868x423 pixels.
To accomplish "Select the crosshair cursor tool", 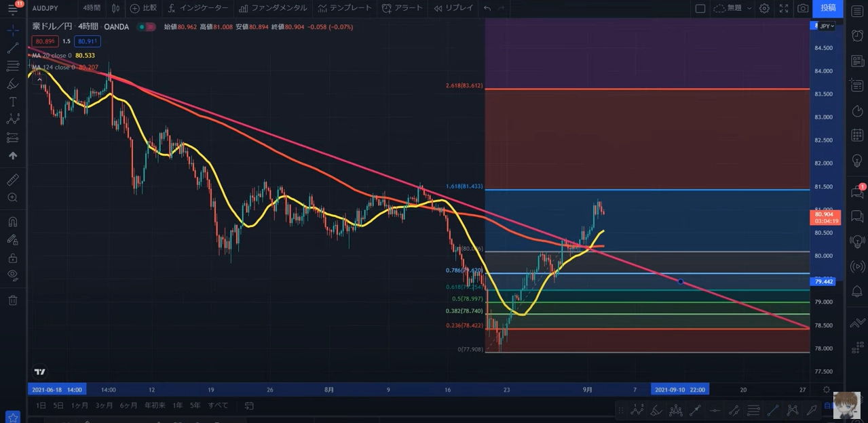I will (x=13, y=31).
